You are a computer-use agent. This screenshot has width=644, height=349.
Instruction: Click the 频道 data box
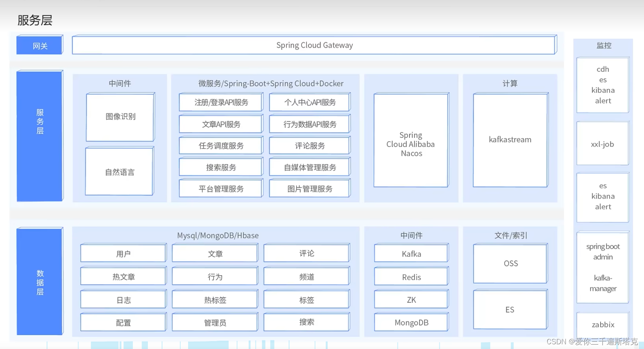(306, 276)
